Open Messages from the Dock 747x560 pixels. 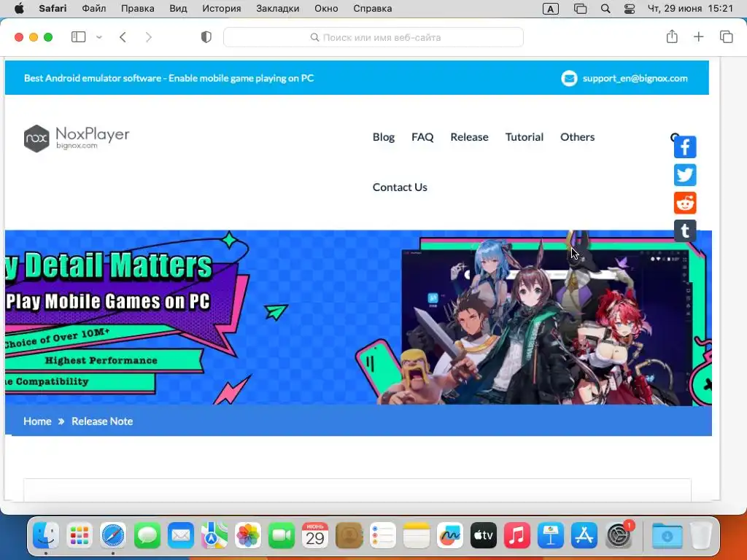(x=147, y=536)
